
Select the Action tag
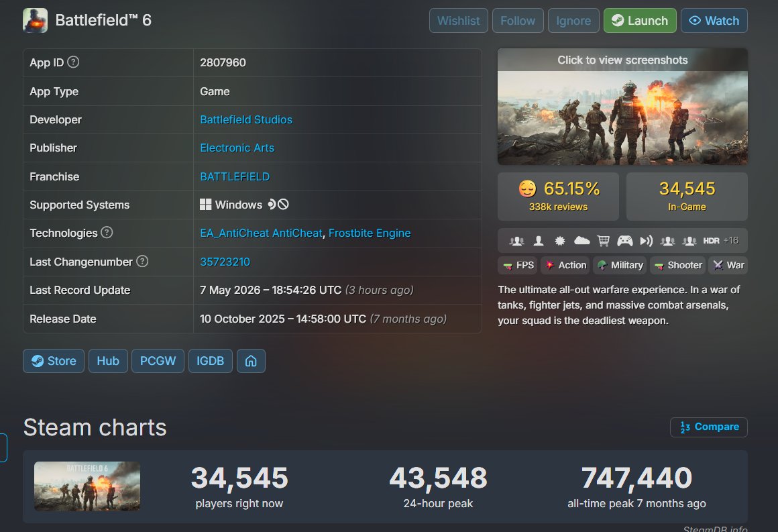(x=565, y=265)
